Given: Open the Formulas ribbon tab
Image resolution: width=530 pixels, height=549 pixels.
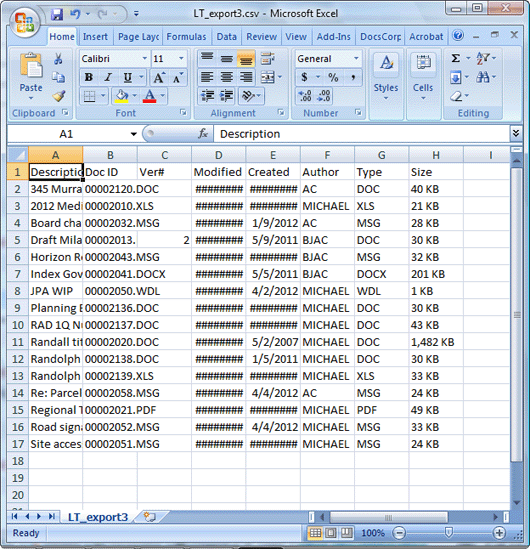Looking at the screenshot, I should [186, 36].
